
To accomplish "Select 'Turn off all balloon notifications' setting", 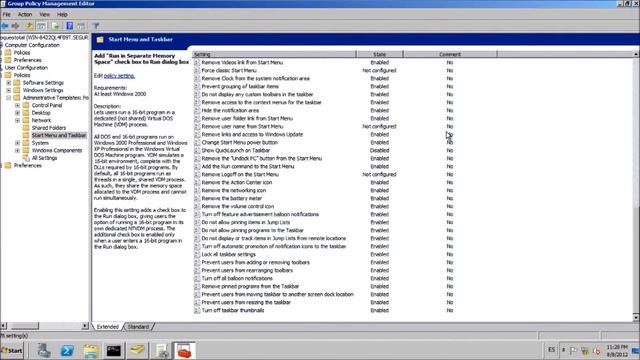I will point(237,278).
